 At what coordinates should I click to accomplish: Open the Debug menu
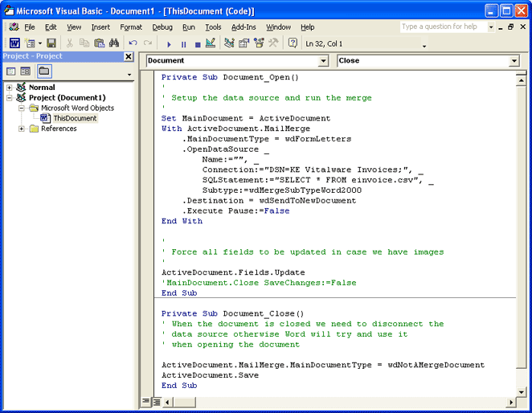[x=162, y=27]
